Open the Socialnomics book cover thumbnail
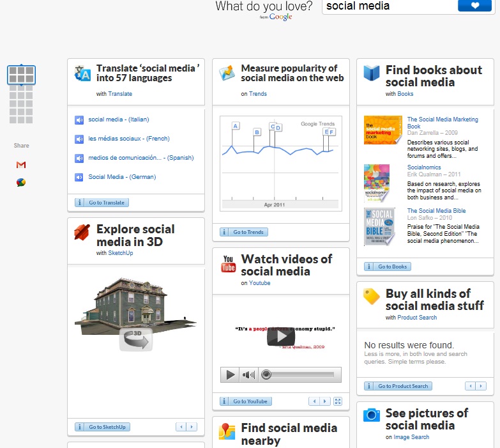The width and height of the screenshot is (500, 448). coord(377,183)
